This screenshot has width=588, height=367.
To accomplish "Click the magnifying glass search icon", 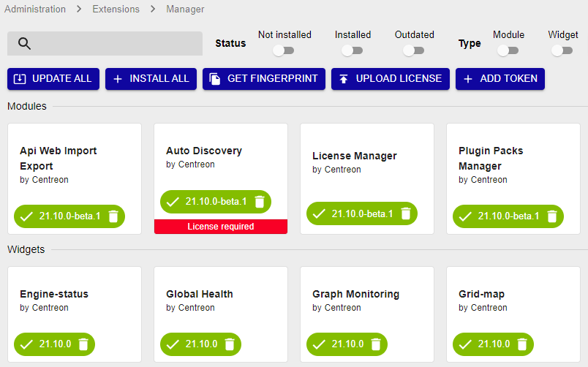I will coord(24,44).
